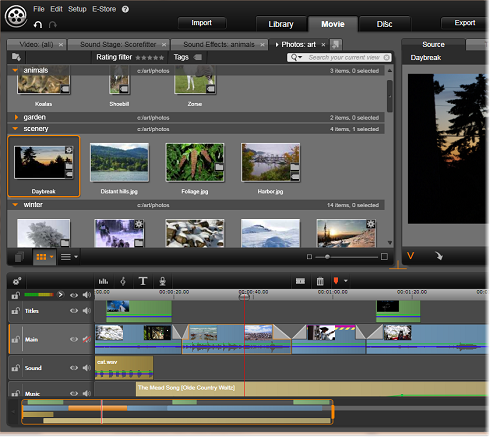This screenshot has width=491, height=438.
Task: Select the Source preview tab
Action: pyautogui.click(x=433, y=44)
